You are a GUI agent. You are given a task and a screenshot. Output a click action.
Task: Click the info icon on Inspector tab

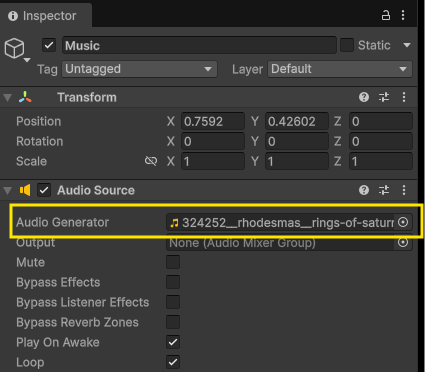coord(13,16)
